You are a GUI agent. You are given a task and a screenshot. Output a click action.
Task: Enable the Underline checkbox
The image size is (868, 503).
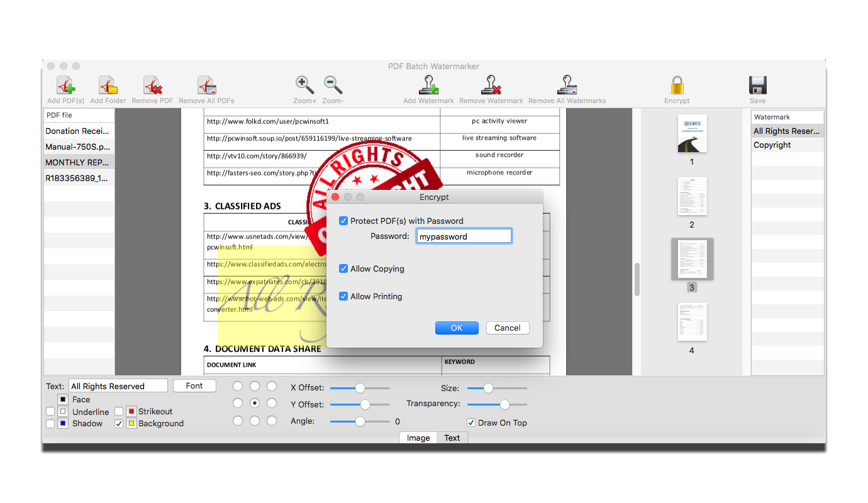click(x=50, y=412)
